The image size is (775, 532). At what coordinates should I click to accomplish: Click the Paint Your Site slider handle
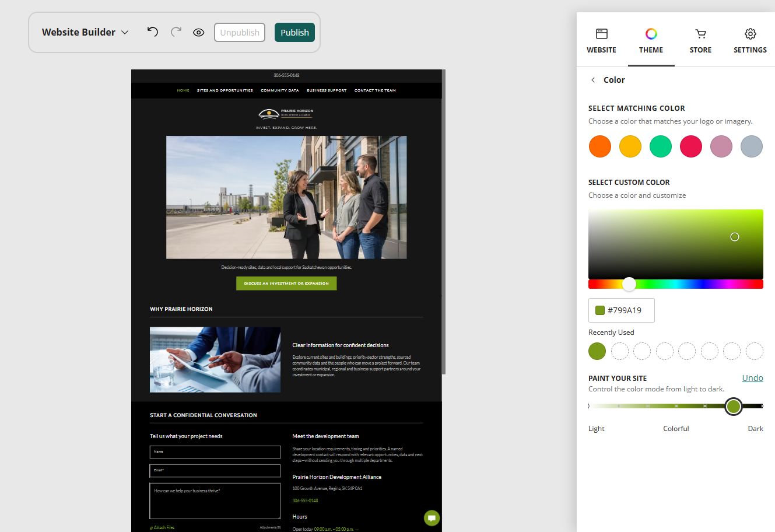click(x=734, y=406)
